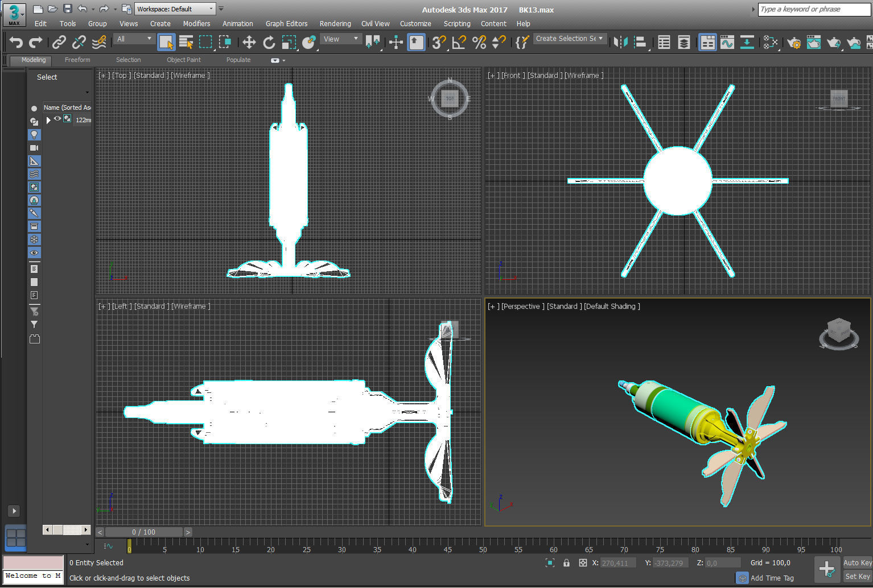
Task: Click the [Wireframe] label in Top viewport
Action: [190, 75]
